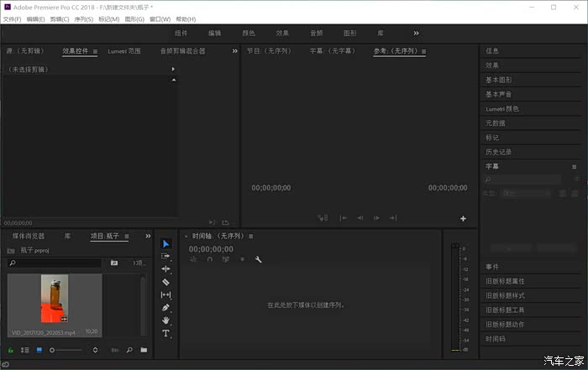Select the Hand tool
Image resolution: width=588 pixels, height=370 pixels.
tap(165, 320)
